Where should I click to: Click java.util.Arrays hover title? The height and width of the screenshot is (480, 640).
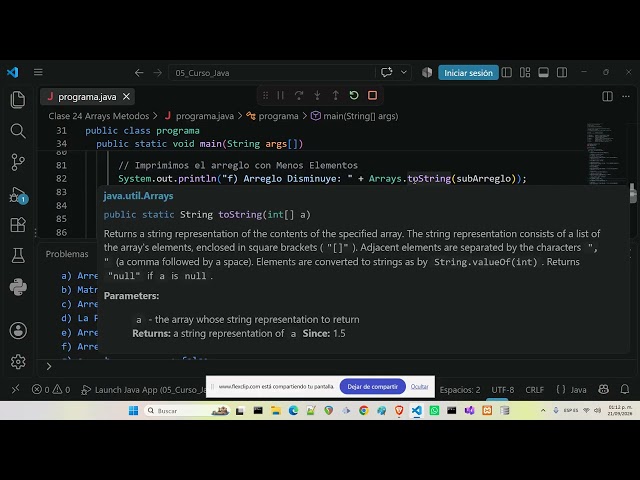point(138,196)
